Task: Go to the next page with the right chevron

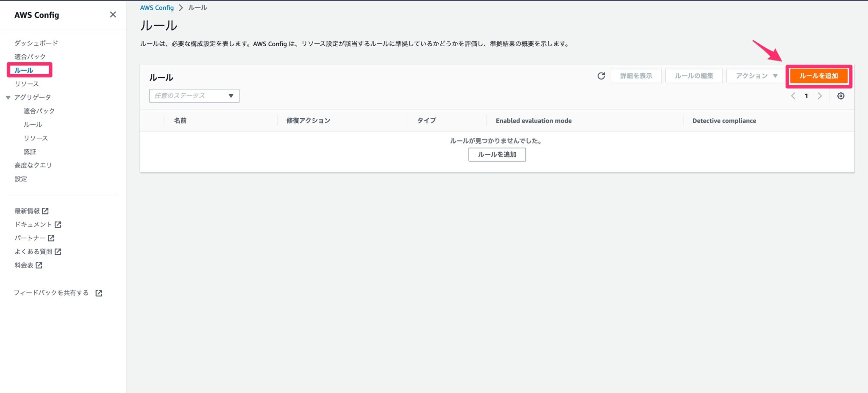Action: tap(820, 95)
